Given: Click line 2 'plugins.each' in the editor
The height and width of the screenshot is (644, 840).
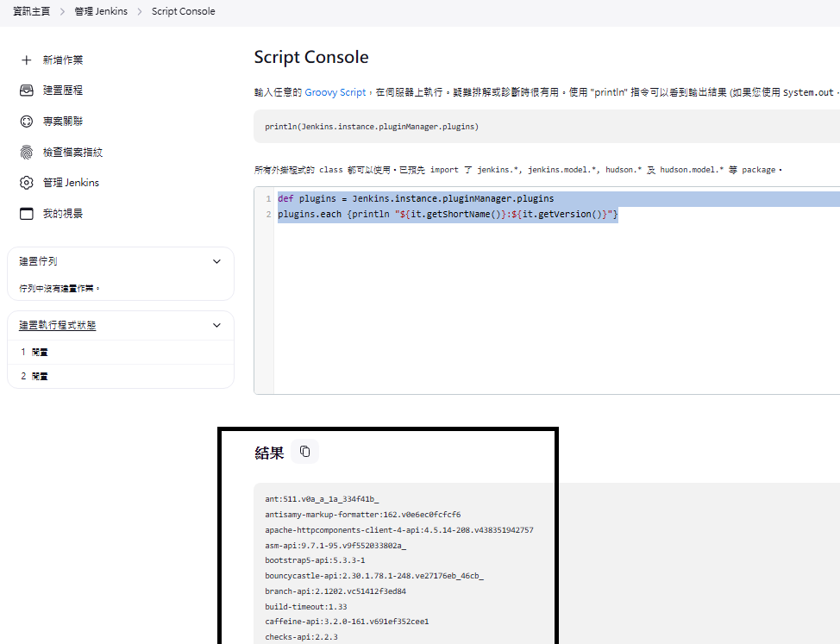Looking at the screenshot, I should (x=448, y=214).
